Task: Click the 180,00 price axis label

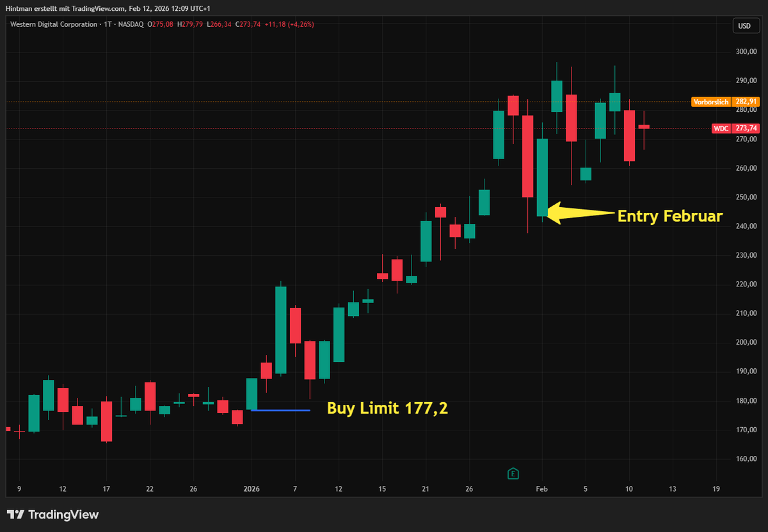Action: tap(747, 401)
